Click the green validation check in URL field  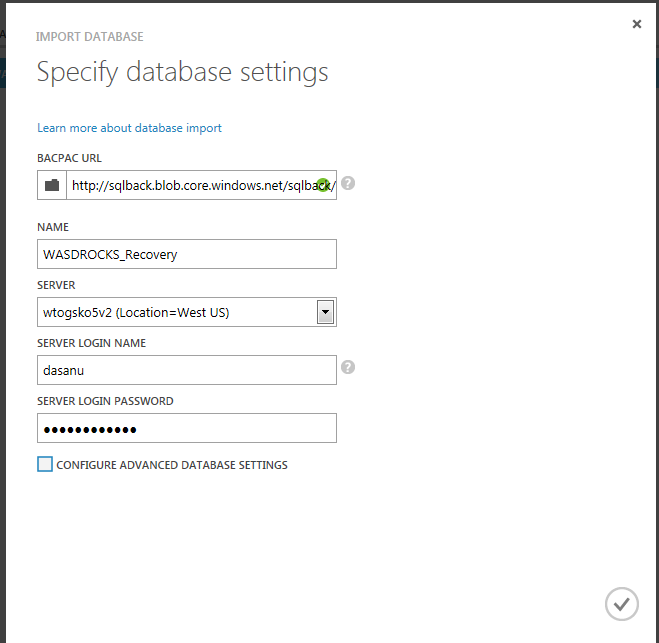pos(323,185)
